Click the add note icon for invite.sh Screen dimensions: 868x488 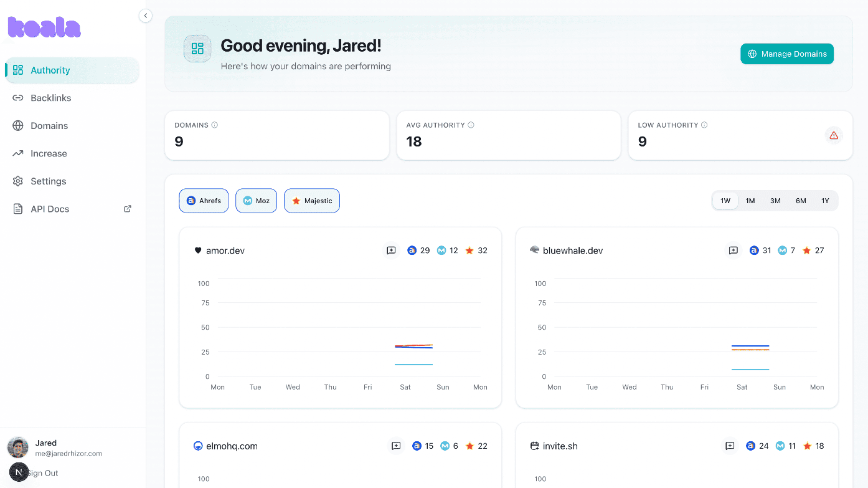coord(730,446)
